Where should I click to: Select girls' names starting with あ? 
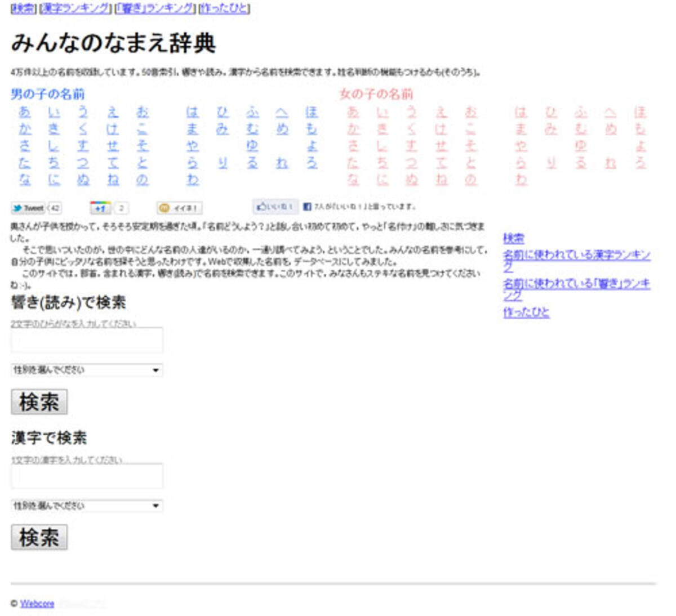pyautogui.click(x=353, y=111)
